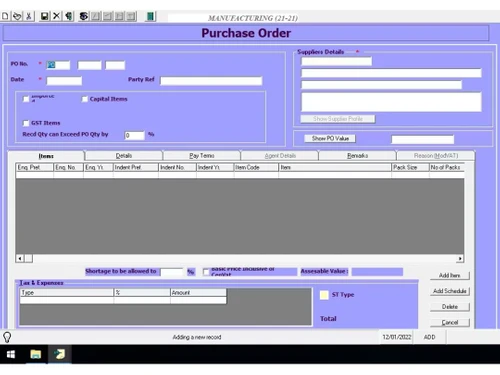This screenshot has width=500, height=375.
Task: Click the items grid left scroll arrow
Action: click(20, 258)
